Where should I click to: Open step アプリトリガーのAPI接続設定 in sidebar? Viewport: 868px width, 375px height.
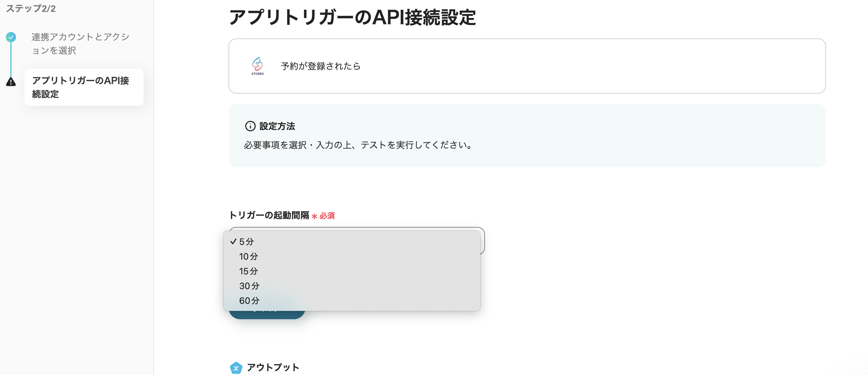[x=80, y=87]
